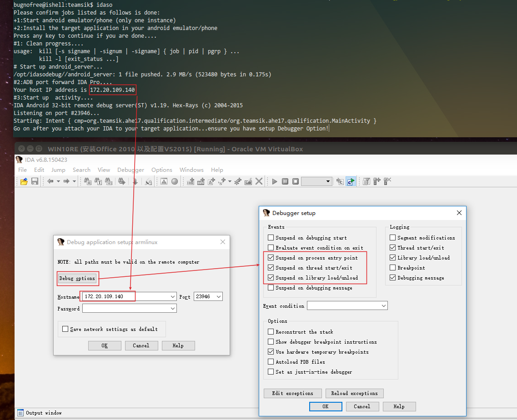Expand the Event condition dropdown

[x=383, y=305]
